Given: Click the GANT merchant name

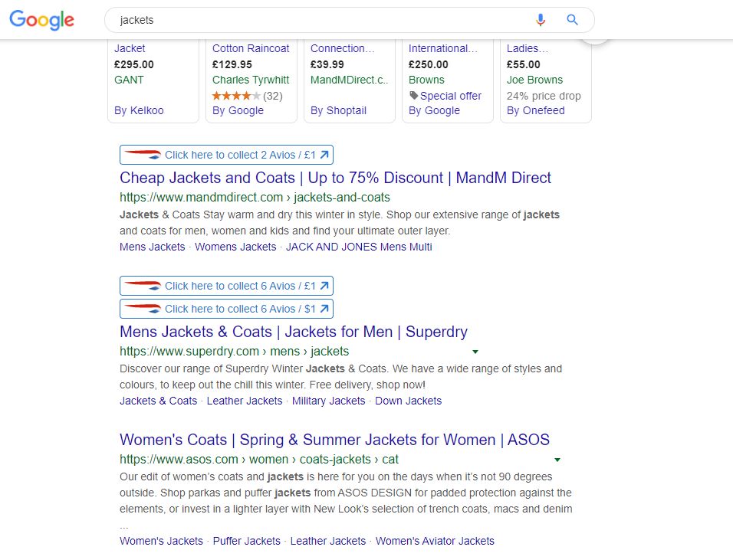Looking at the screenshot, I should click(129, 80).
